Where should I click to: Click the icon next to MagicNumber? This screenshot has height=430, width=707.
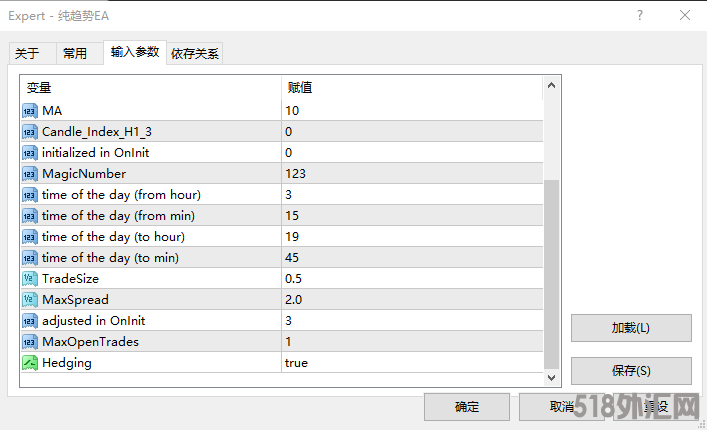pos(29,174)
